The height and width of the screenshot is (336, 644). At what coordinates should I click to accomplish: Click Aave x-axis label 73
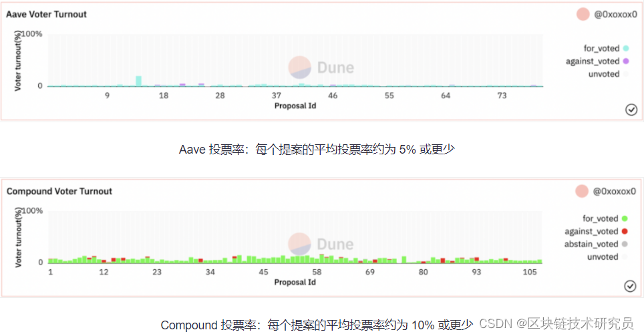click(x=502, y=96)
